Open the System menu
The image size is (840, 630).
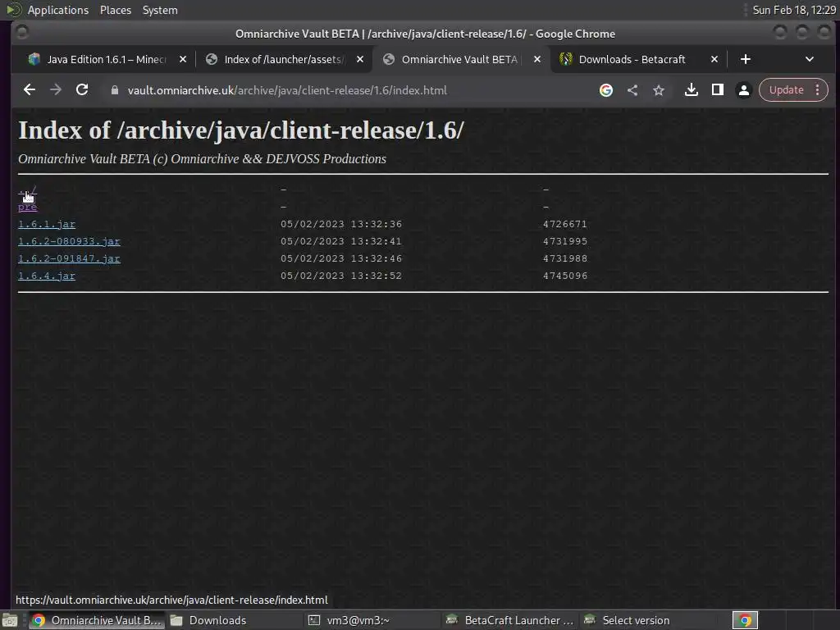(x=160, y=10)
